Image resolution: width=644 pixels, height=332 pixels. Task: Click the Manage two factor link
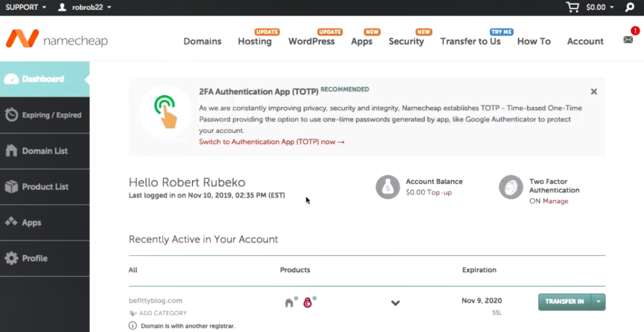coord(555,201)
